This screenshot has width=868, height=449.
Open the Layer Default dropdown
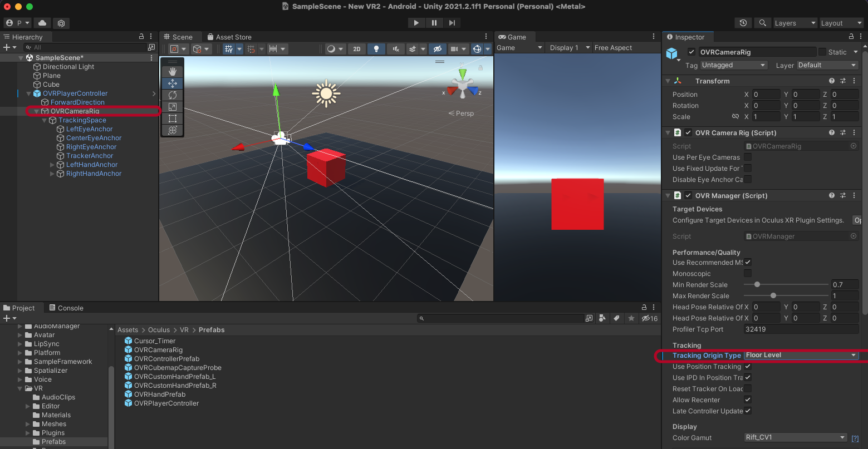(827, 65)
